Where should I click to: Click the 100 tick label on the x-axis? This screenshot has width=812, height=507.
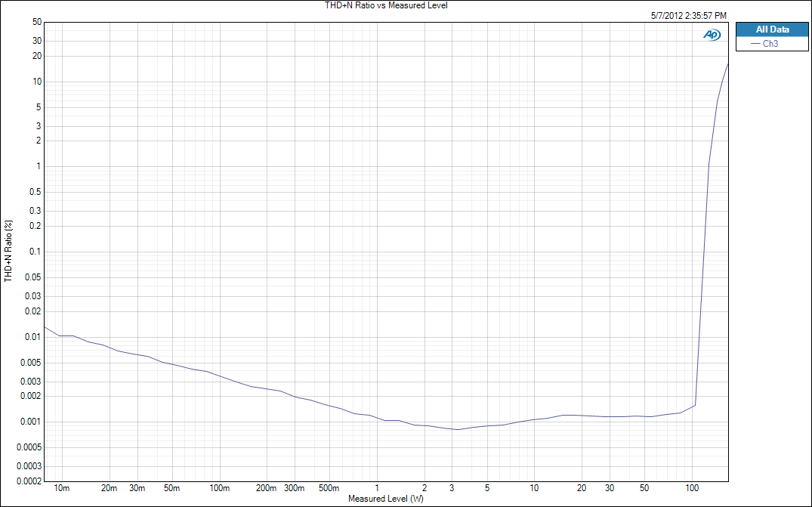coord(692,488)
